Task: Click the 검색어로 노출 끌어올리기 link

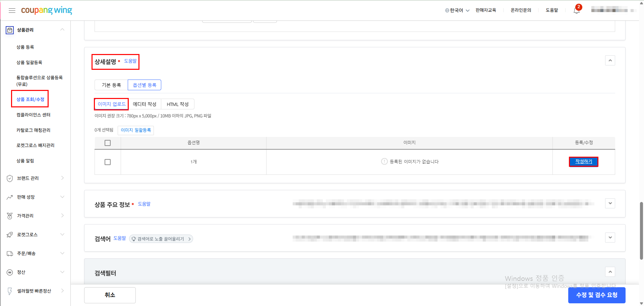Action: (161, 239)
